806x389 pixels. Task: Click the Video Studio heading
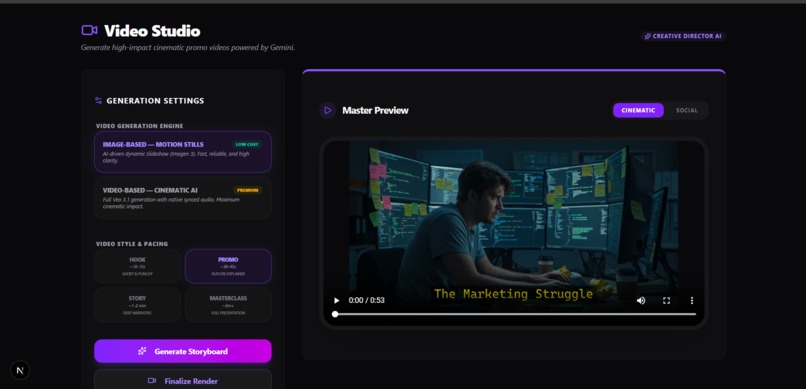tap(152, 31)
